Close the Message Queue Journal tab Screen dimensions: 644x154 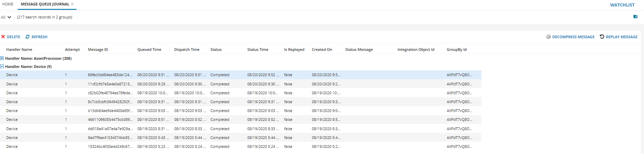tap(72, 4)
